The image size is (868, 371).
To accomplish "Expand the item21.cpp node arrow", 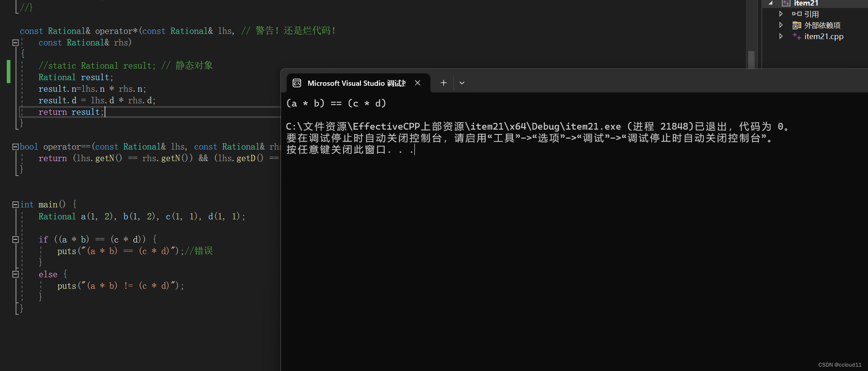I will pos(781,36).
